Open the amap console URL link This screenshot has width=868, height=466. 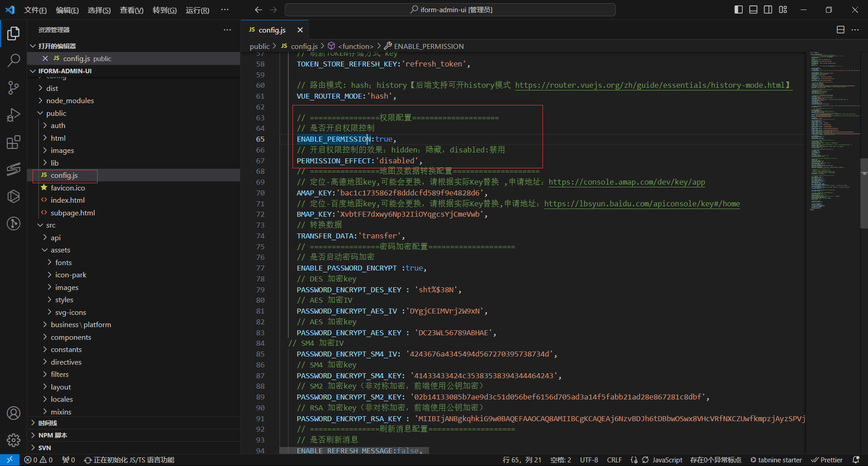pyautogui.click(x=626, y=182)
